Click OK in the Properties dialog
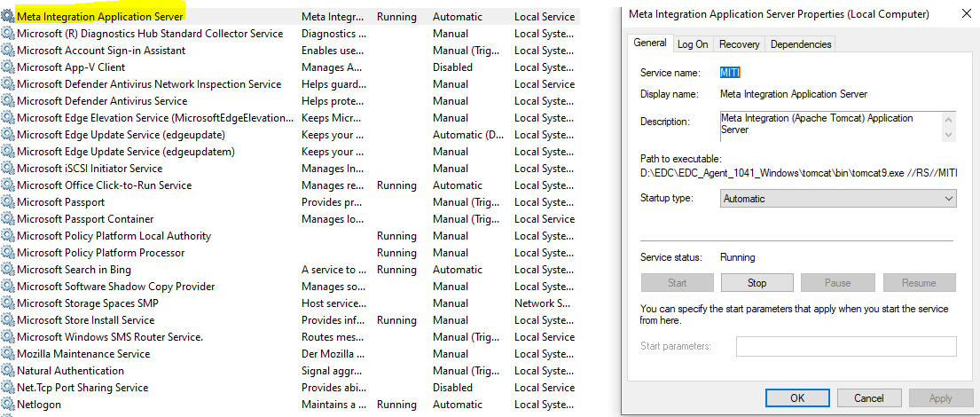980x417 pixels. point(797,397)
